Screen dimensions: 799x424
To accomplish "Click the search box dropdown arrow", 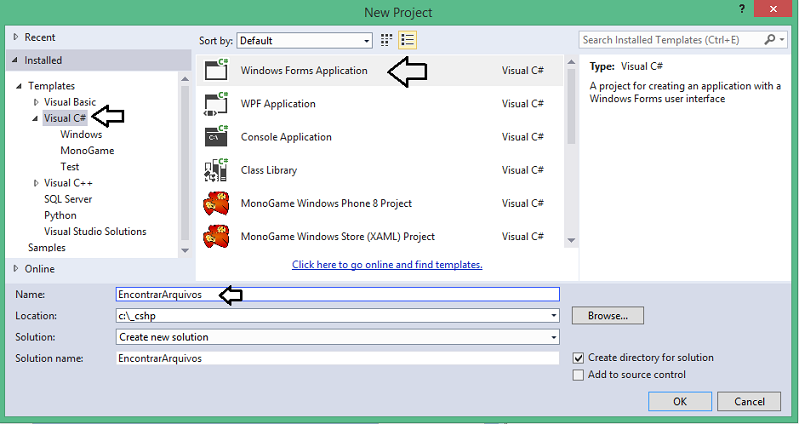I will pos(782,40).
